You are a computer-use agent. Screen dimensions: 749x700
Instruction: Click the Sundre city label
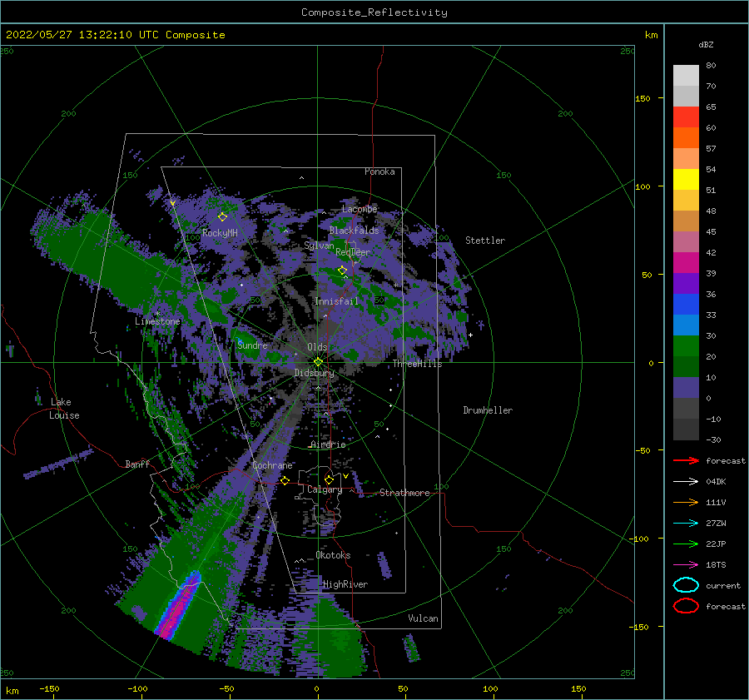252,345
